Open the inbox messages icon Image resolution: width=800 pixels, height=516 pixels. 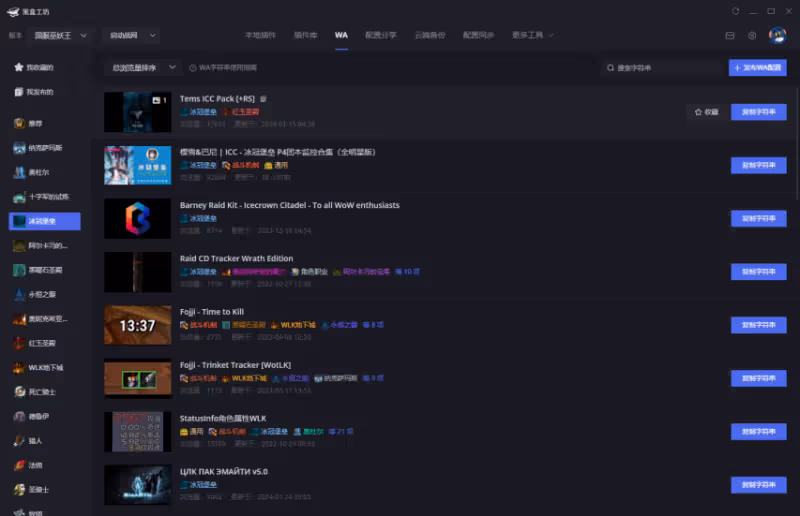pyautogui.click(x=730, y=36)
